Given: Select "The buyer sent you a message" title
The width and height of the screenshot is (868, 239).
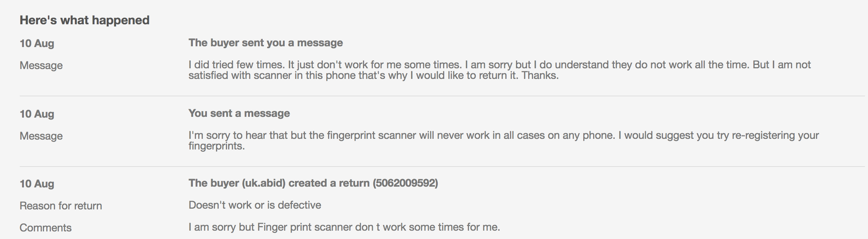Looking at the screenshot, I should pos(265,42).
